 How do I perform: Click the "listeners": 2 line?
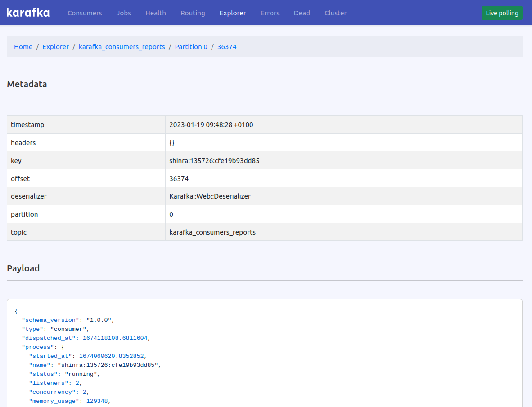pyautogui.click(x=56, y=383)
